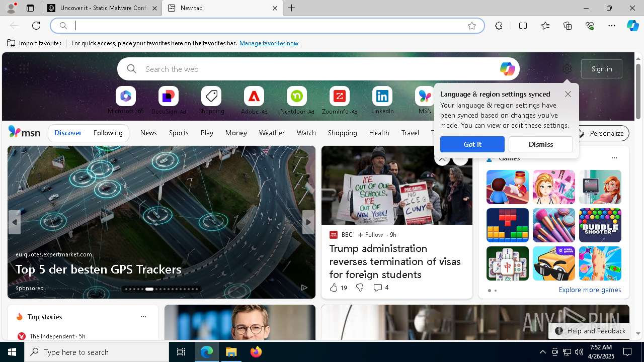The image size is (644, 362).
Task: Click Got it in sync popup
Action: pos(472,144)
